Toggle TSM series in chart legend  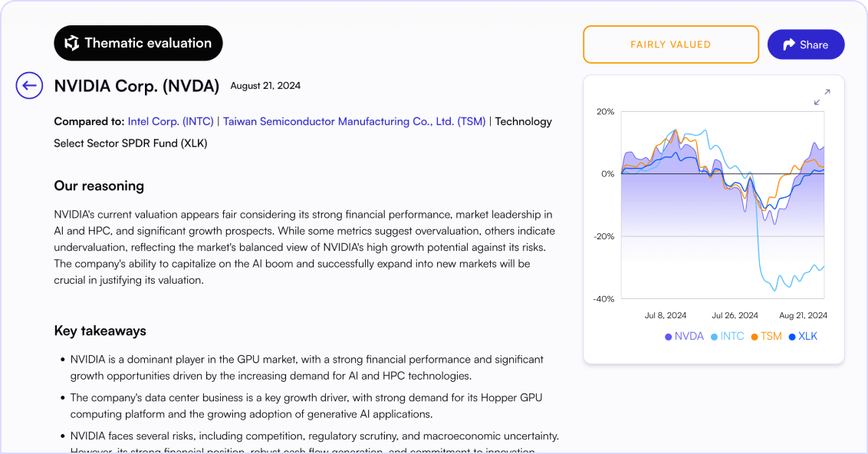(x=767, y=336)
